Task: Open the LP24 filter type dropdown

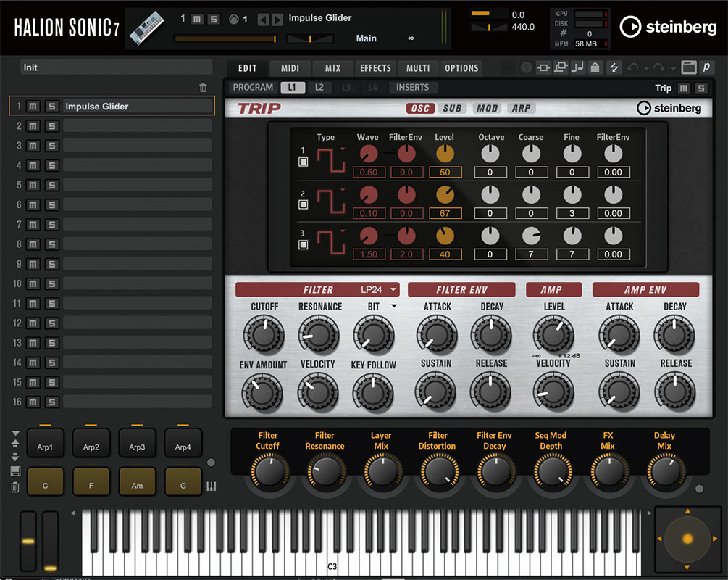Action: click(x=380, y=289)
